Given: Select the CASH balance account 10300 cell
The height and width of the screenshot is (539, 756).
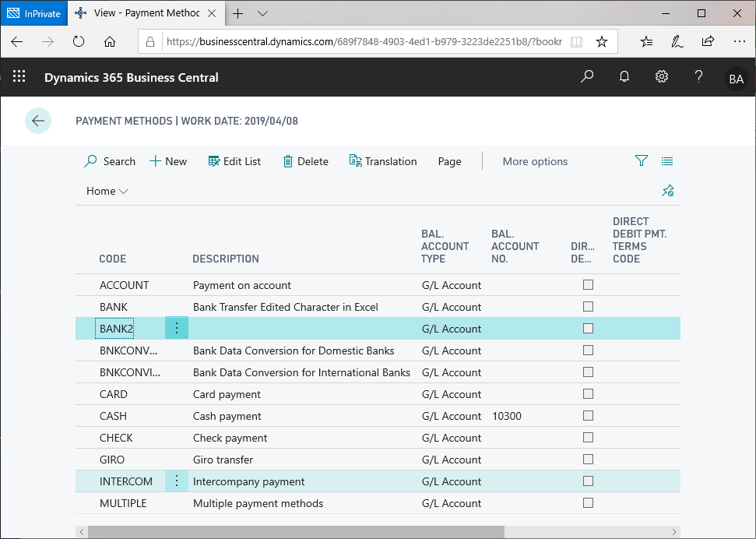Looking at the screenshot, I should pos(507,416).
